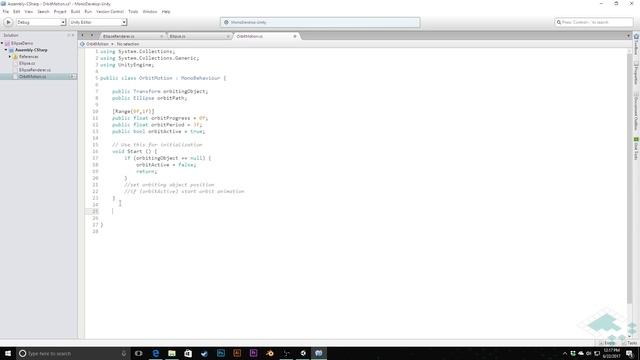
Task: Open Microsoft Store from taskbar
Action: click(x=188, y=353)
